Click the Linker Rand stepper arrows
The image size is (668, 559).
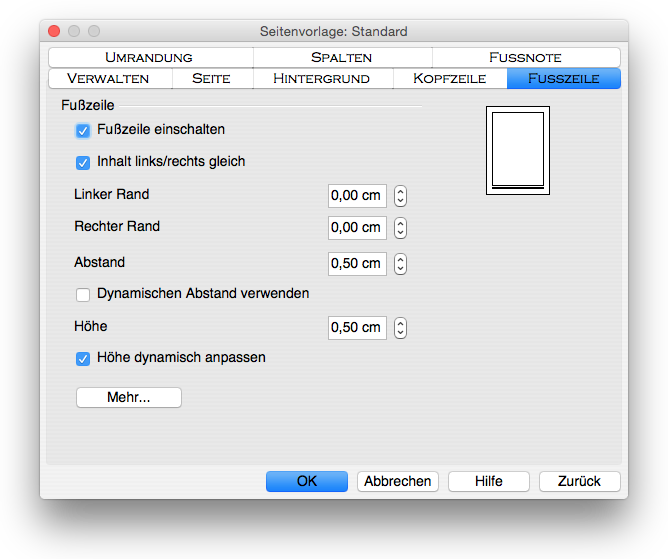[x=400, y=196]
